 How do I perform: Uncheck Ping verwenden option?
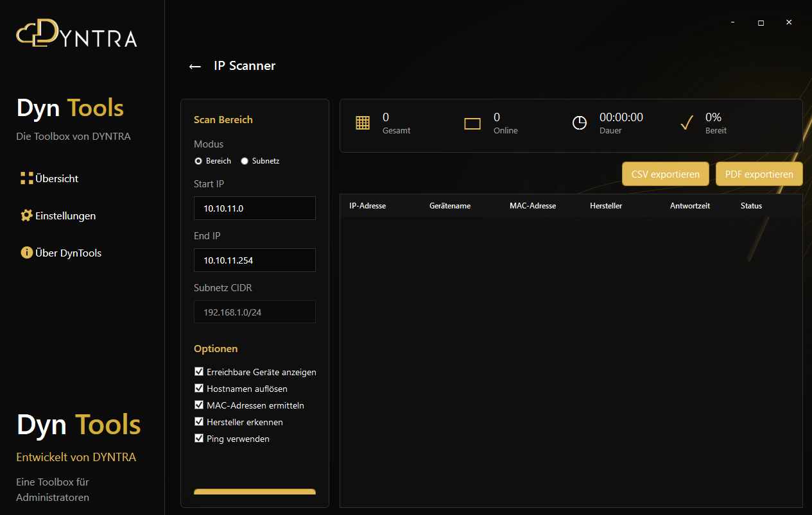198,439
